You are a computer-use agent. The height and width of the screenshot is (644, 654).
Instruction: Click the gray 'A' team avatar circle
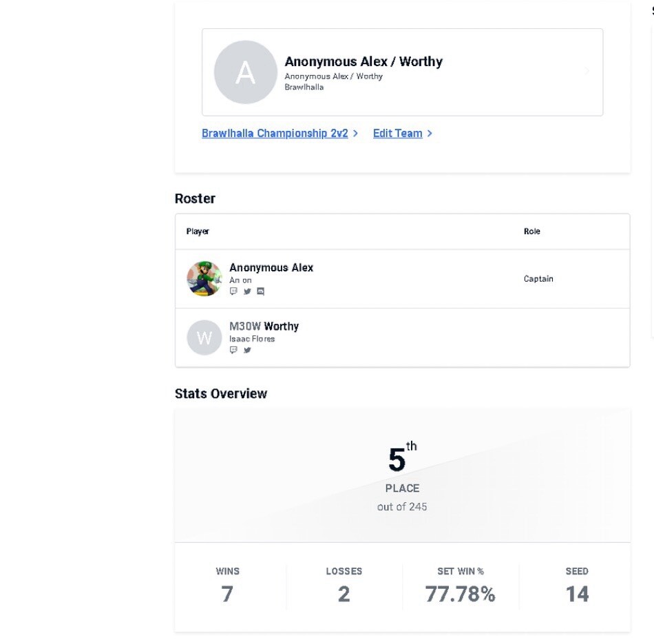246,72
